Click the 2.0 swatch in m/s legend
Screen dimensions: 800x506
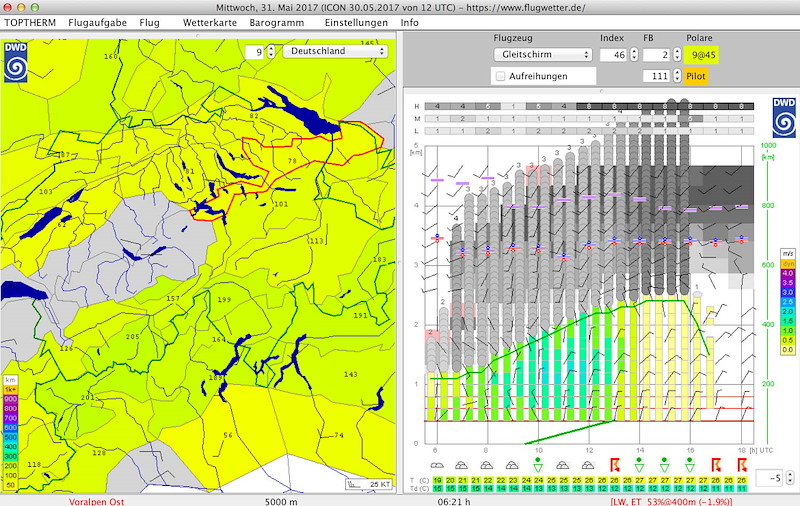click(788, 311)
